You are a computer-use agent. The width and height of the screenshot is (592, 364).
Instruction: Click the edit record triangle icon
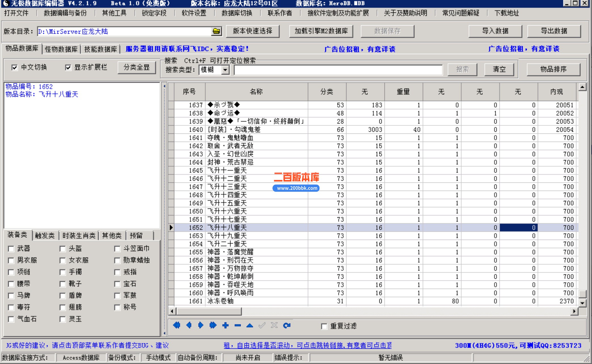[x=250, y=325]
